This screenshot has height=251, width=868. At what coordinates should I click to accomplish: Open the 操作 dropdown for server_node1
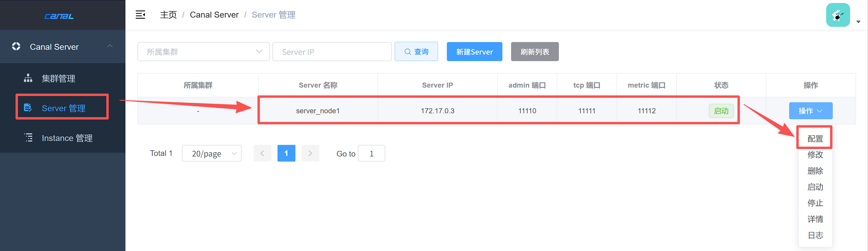[811, 111]
